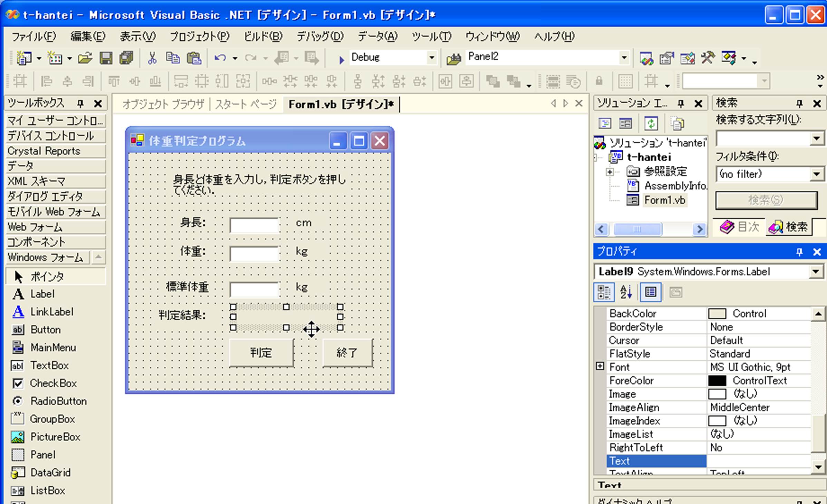827x504 pixels.
Task: Click the 判定 button on the form
Action: tap(261, 352)
